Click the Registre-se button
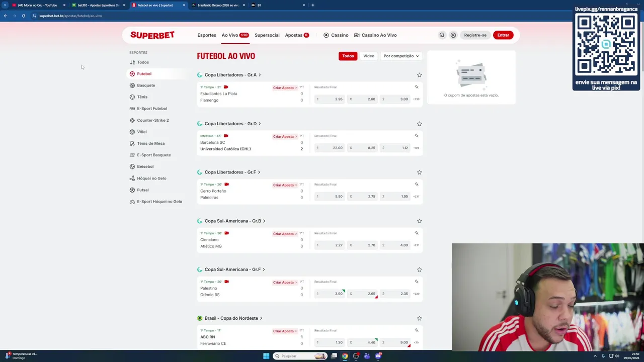Screen dimensions: 644x362 [x=475, y=35]
